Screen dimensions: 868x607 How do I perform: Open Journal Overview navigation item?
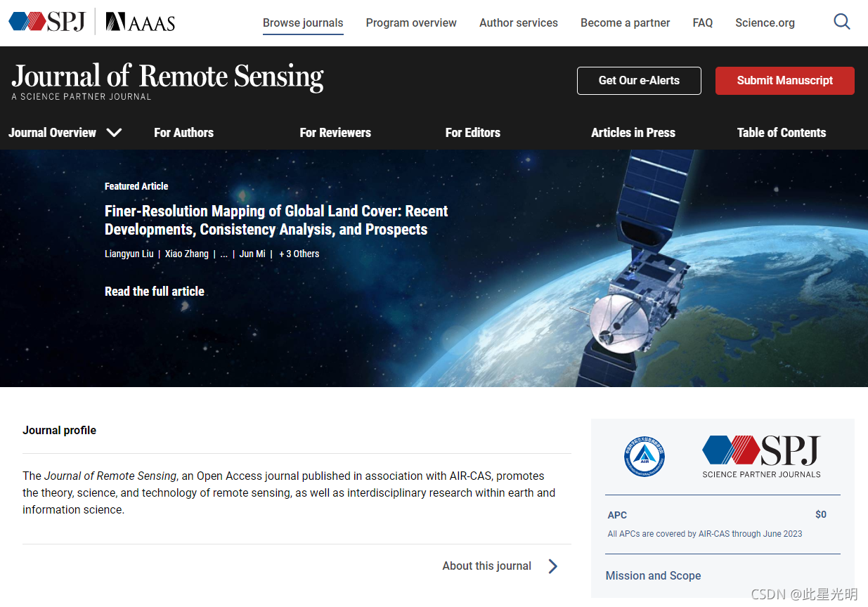[x=53, y=132]
